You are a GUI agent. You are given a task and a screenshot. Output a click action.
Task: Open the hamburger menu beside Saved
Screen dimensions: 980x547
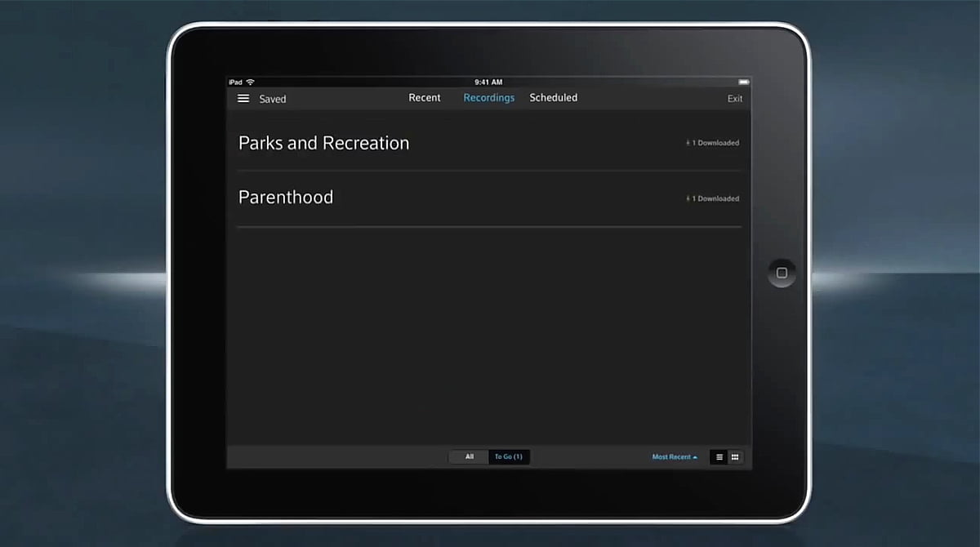(243, 97)
